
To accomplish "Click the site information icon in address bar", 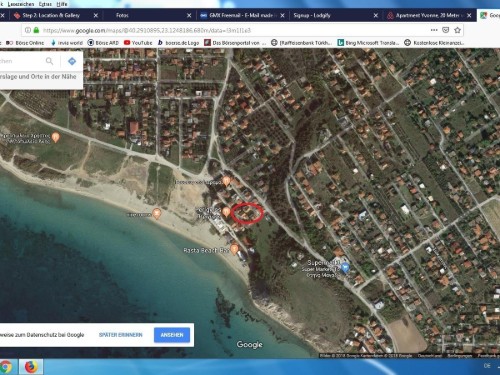I will 28,30.
